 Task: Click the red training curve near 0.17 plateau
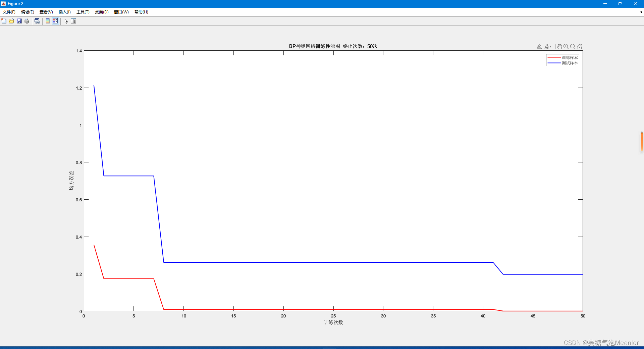coord(129,279)
